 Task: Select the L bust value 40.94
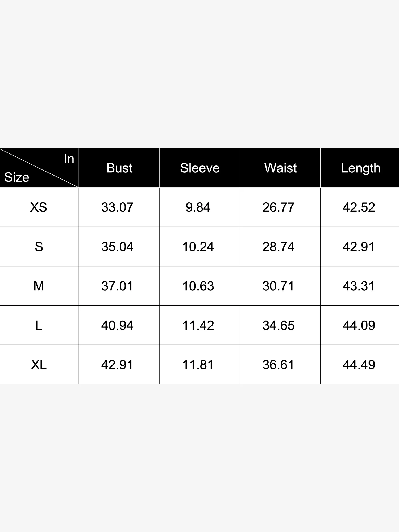(117, 326)
